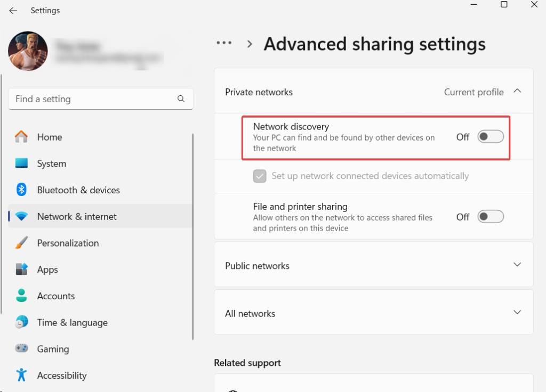Click the search magnifier icon
Viewport: 546px width, 392px height.
[181, 99]
